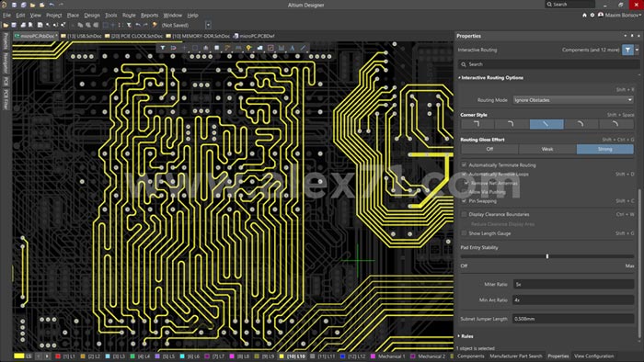644x362 pixels.
Task: Set Routing Gloss Effort to Weak
Action: tap(547, 149)
